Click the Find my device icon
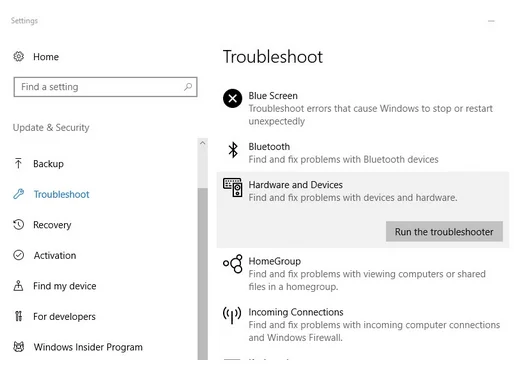Screen dimensions: 514x366 [18, 286]
